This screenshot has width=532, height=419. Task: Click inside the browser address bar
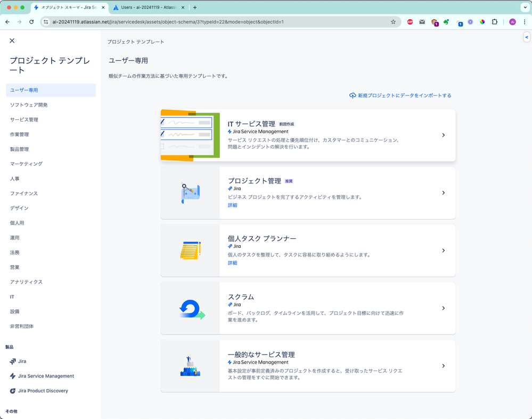point(213,22)
